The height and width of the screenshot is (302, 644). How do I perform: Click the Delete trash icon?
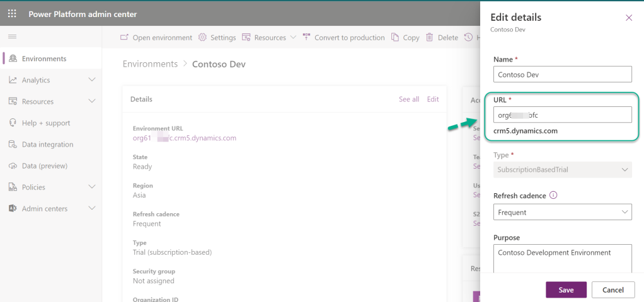click(x=430, y=37)
